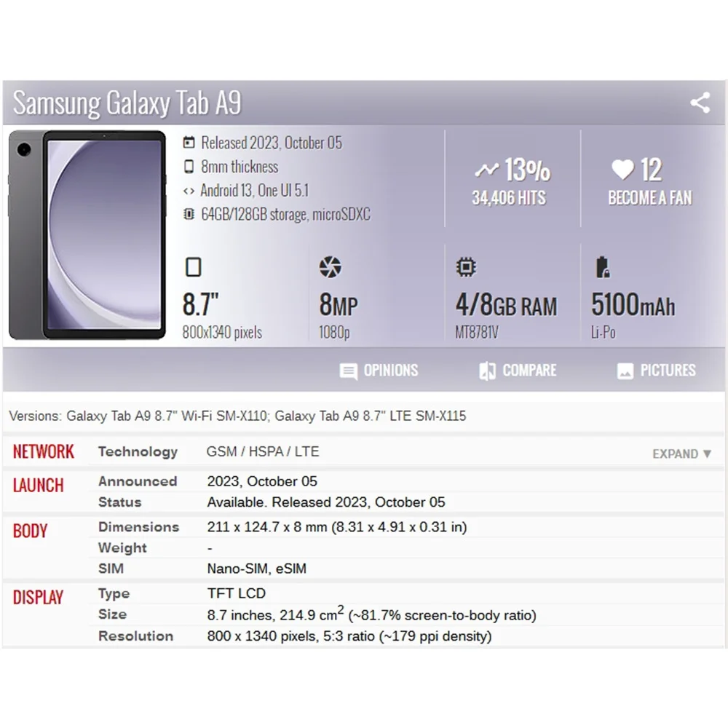Click GSM / HSPA / LTE value

click(x=263, y=452)
